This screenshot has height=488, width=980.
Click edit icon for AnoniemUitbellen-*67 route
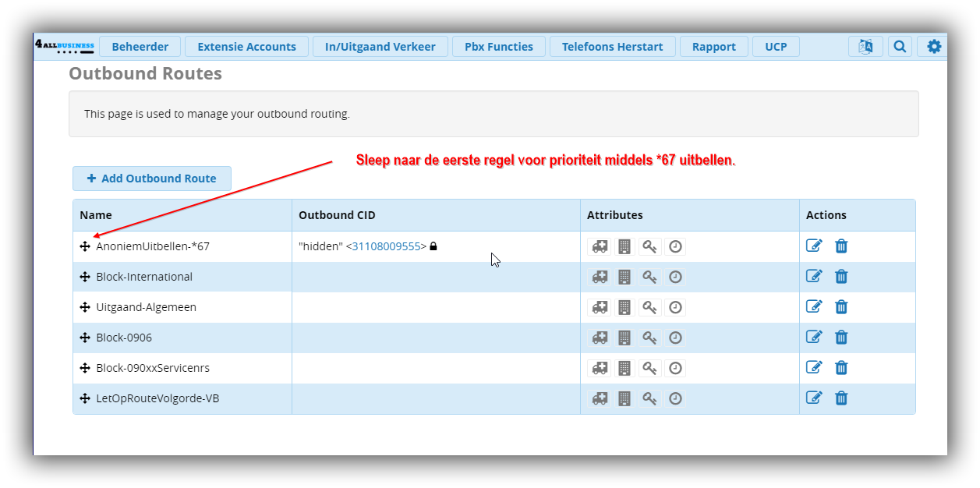click(813, 246)
